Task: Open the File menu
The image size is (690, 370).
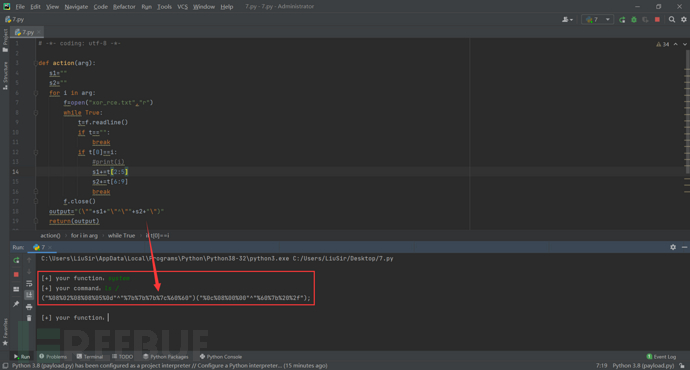Action: coord(20,7)
